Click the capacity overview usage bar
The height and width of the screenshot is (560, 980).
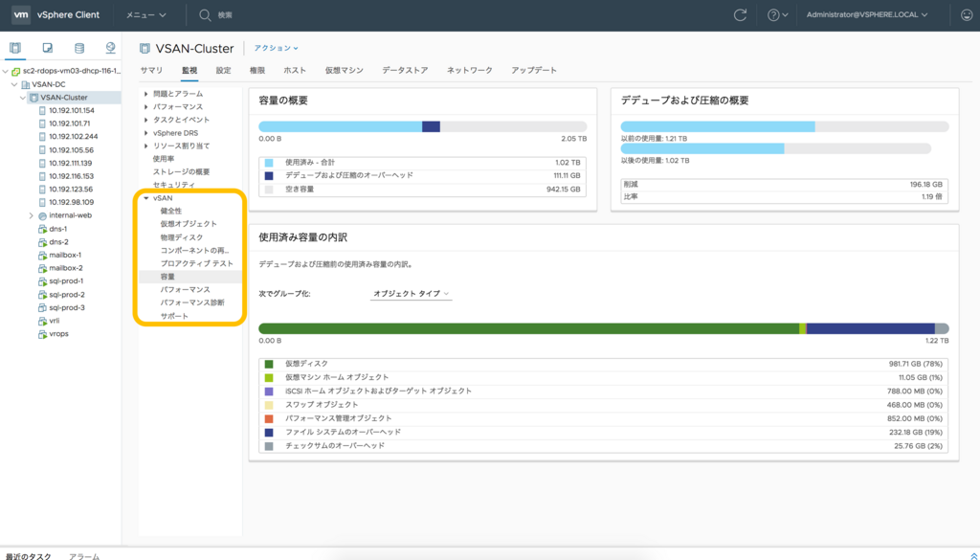(x=422, y=127)
